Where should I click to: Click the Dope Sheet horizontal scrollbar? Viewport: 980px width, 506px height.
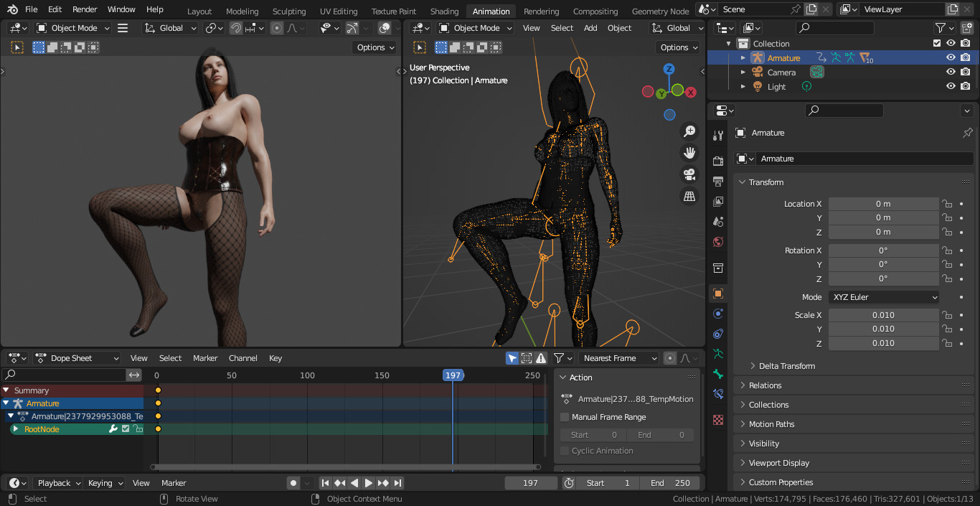coord(345,467)
